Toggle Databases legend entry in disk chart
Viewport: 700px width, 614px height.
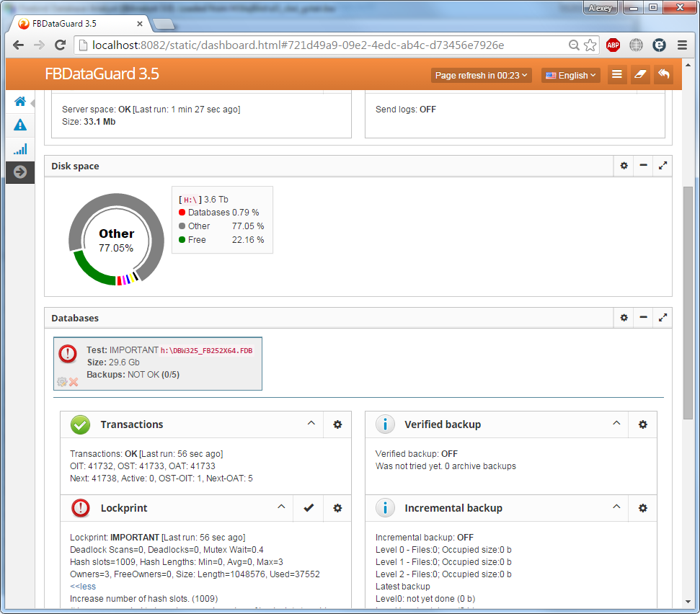click(x=218, y=213)
